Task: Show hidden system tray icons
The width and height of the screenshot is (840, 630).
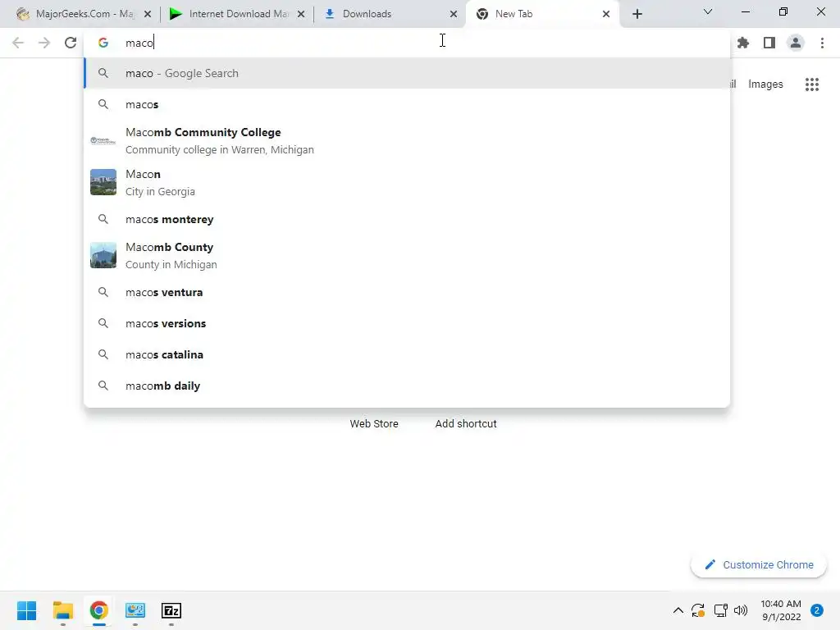Action: [x=678, y=610]
